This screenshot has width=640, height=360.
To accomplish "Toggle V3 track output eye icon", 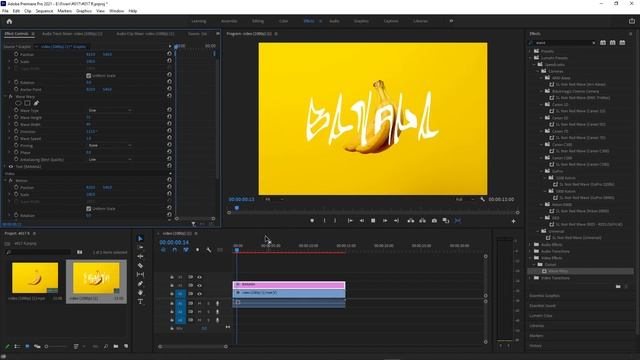I will [x=200, y=277].
